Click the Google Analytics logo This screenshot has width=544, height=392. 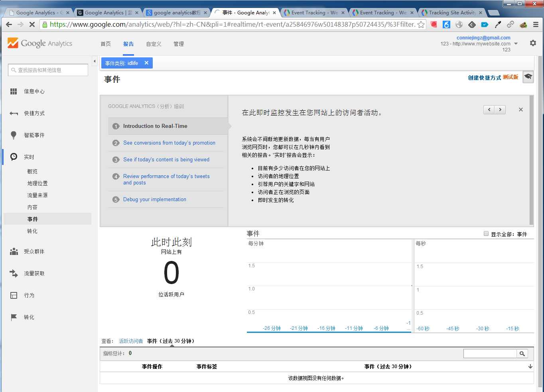tap(40, 43)
